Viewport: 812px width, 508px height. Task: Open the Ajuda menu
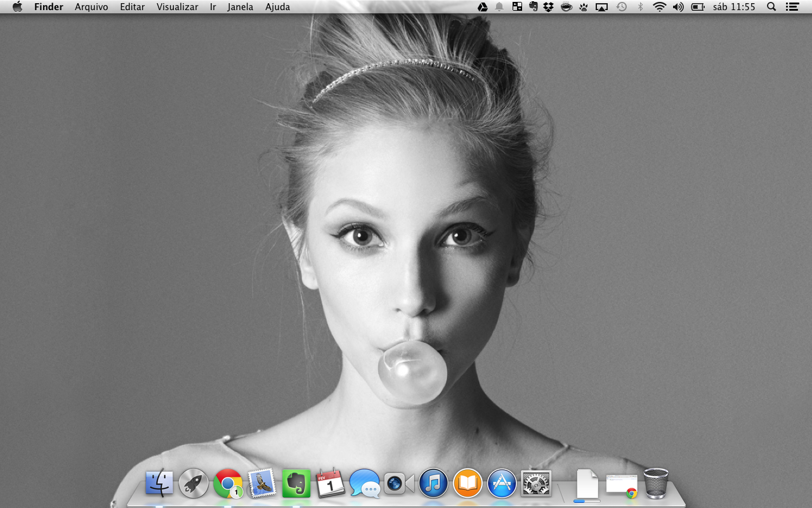tap(278, 7)
